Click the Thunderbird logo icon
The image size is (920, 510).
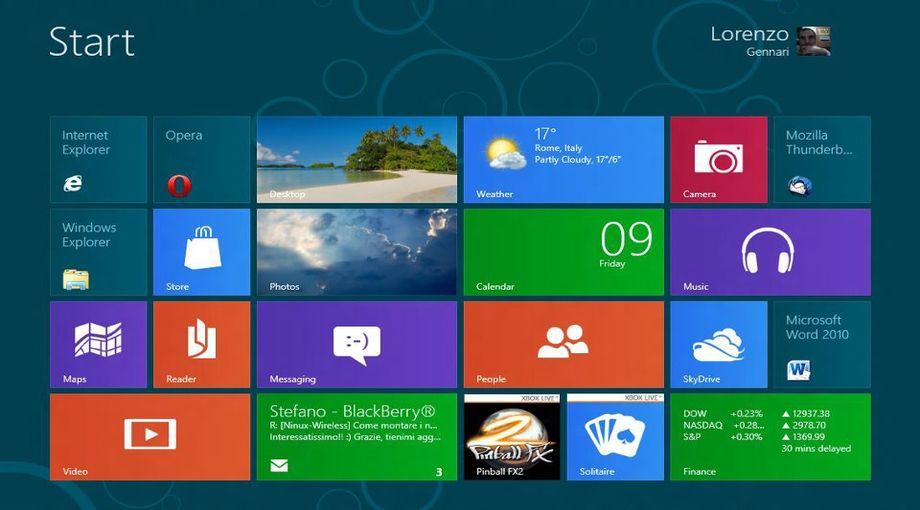[x=800, y=186]
